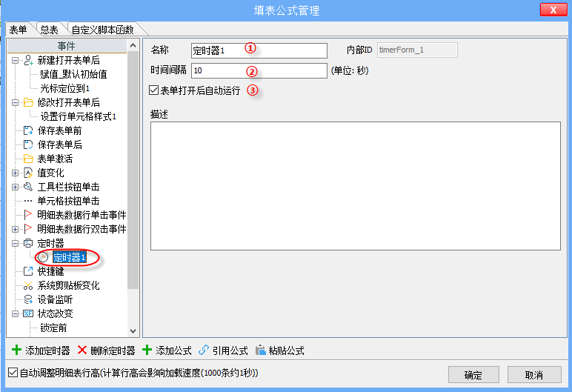Click the 状态改变 state icon
The height and width of the screenshot is (392, 572).
[28, 313]
